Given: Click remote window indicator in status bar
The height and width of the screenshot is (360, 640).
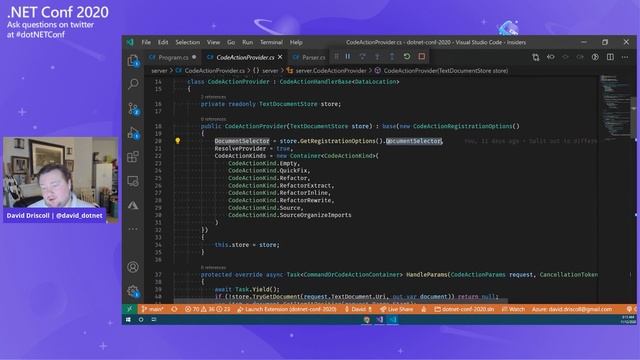Looking at the screenshot, I should coord(130,309).
